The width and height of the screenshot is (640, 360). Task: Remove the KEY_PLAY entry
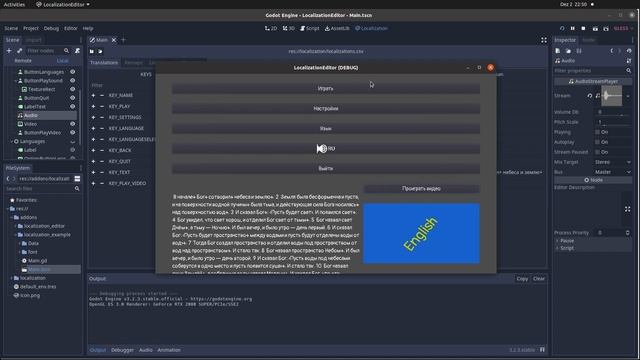coord(102,106)
